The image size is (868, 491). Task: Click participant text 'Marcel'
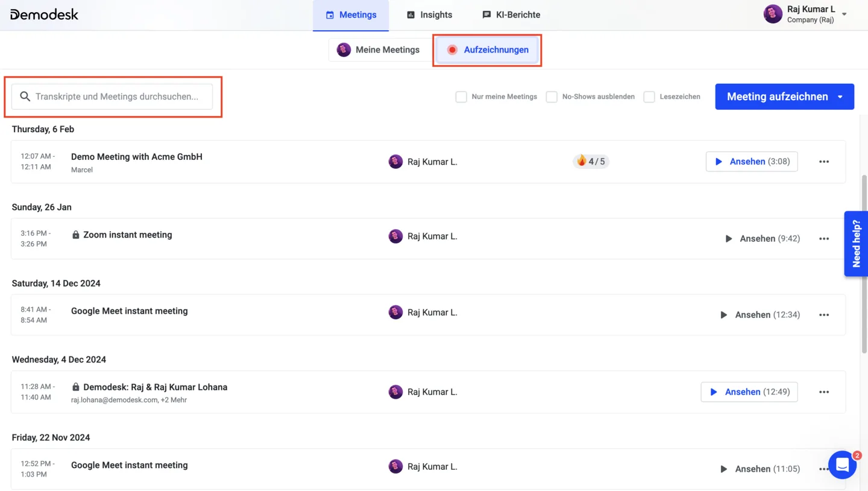point(82,170)
